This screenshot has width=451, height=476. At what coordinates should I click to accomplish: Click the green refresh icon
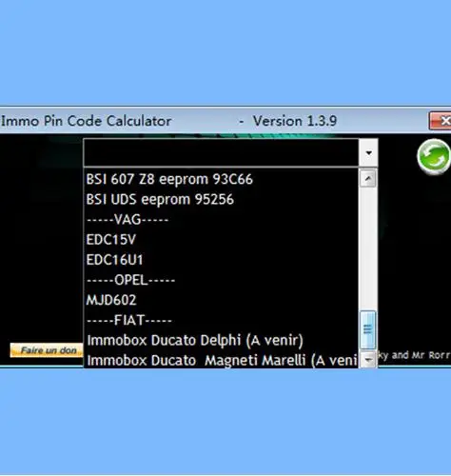[x=434, y=156]
